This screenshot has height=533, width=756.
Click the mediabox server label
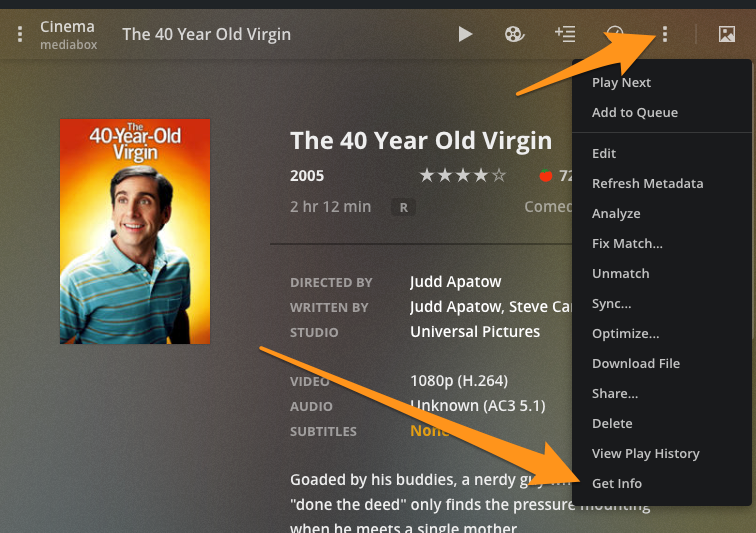tap(68, 45)
